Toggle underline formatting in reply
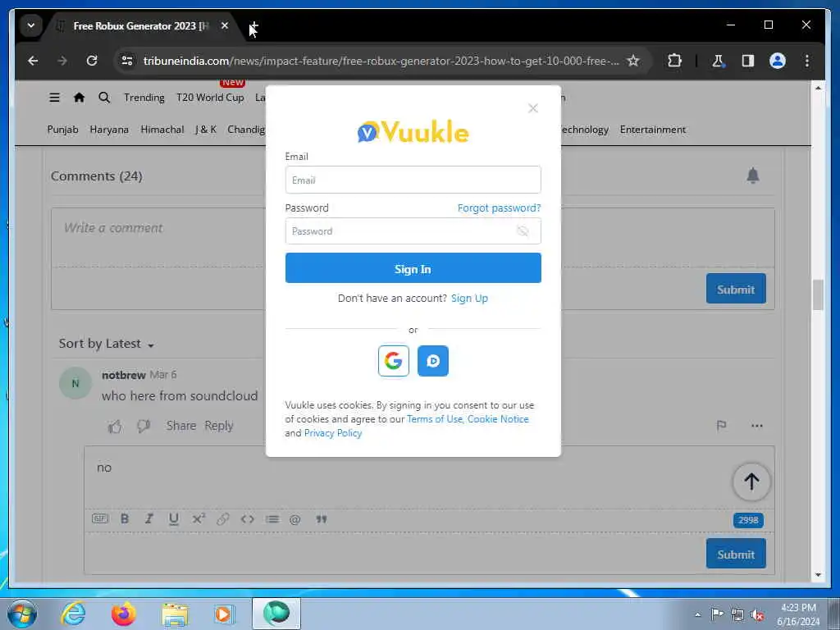This screenshot has height=630, width=840. [x=173, y=519]
